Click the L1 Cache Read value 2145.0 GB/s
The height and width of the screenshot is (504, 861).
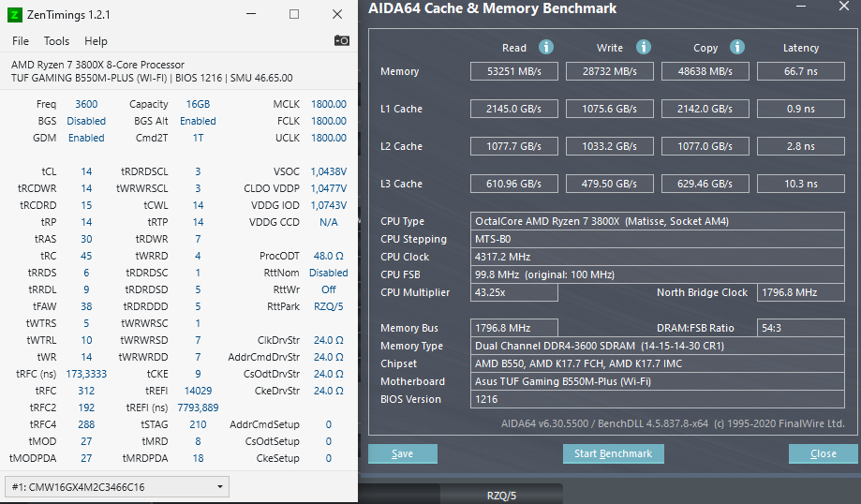tap(514, 109)
